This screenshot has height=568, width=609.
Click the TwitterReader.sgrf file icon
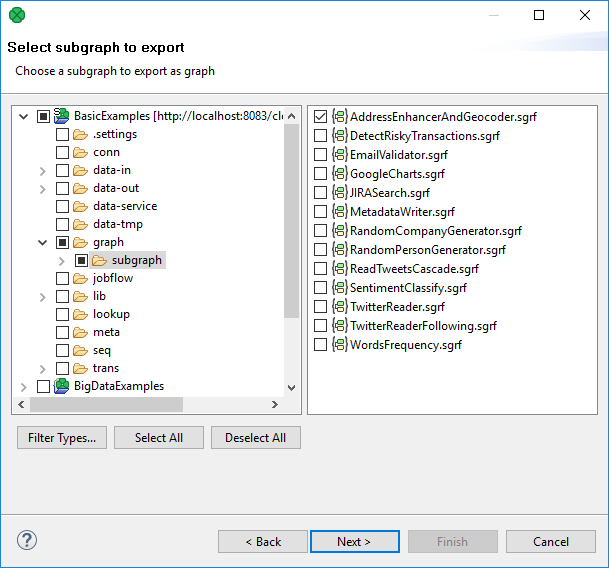point(339,307)
